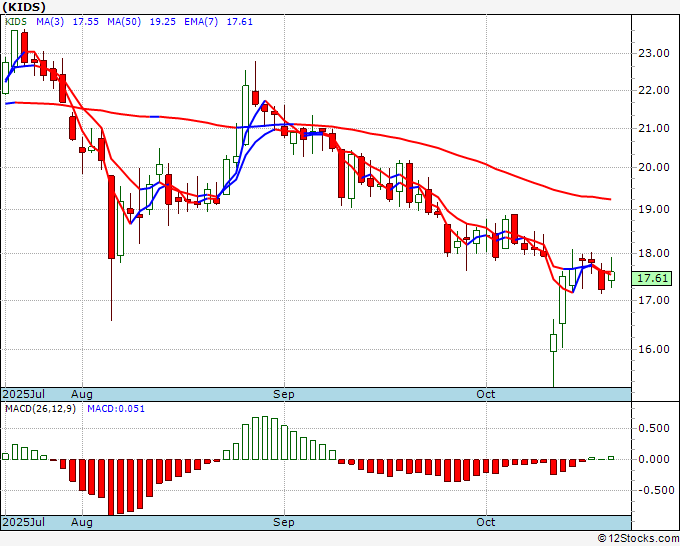Click Aug on the MACD axis

(x=82, y=522)
